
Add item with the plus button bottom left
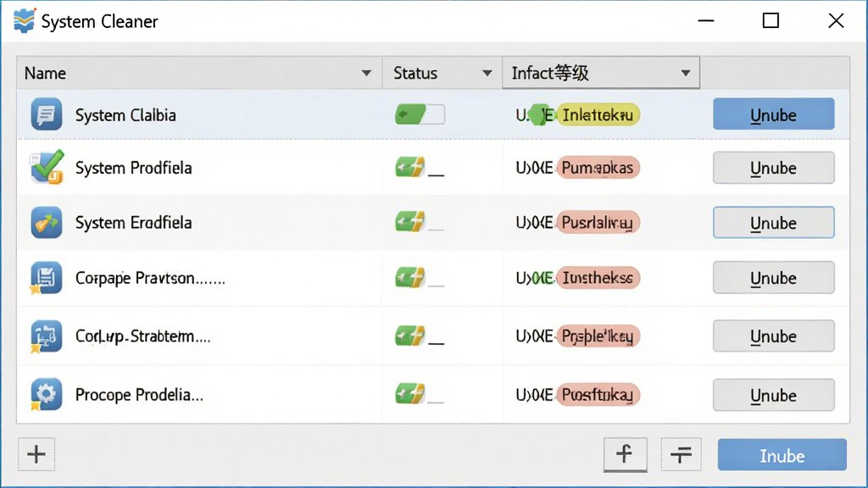coord(36,454)
